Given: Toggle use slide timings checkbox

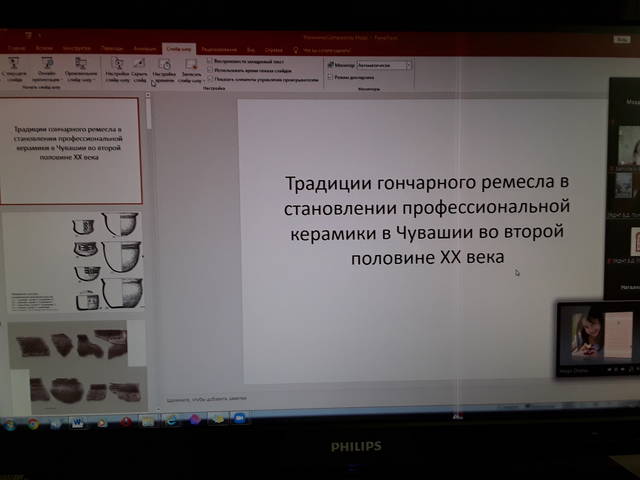Looking at the screenshot, I should point(210,70).
